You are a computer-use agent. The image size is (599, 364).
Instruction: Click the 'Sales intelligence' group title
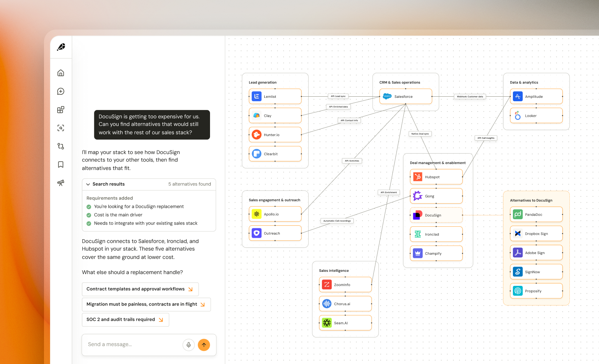pyautogui.click(x=334, y=270)
